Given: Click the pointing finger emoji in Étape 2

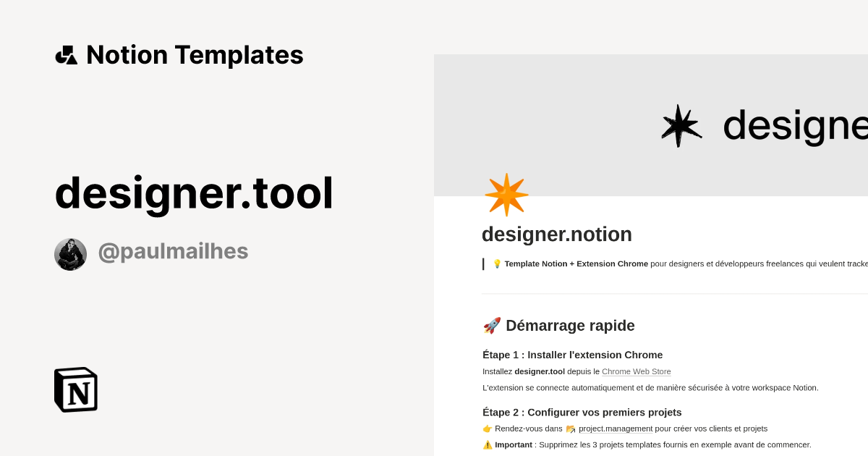Looking at the screenshot, I should coord(488,428).
